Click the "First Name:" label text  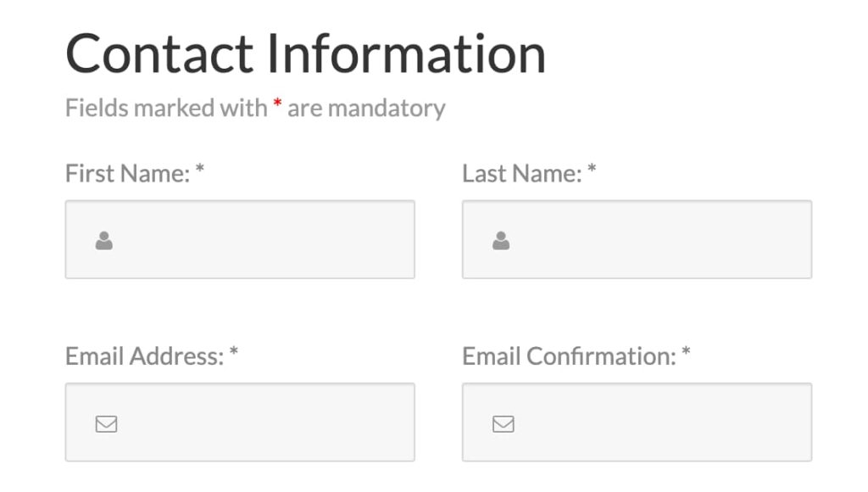[x=127, y=174]
